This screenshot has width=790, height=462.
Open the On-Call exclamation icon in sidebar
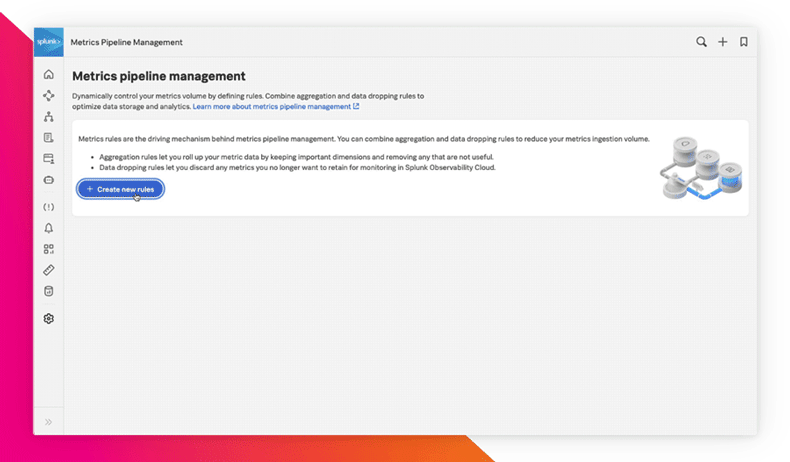[48, 207]
